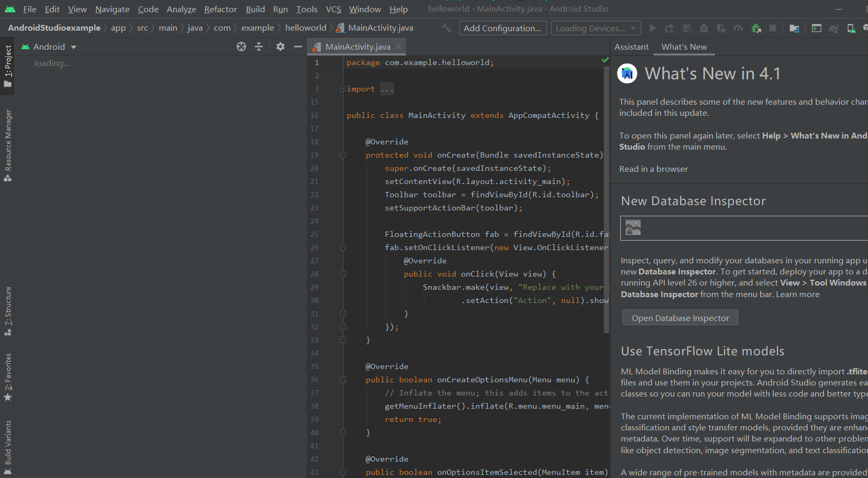
Task: Click the app breadcrumb item
Action: point(119,27)
